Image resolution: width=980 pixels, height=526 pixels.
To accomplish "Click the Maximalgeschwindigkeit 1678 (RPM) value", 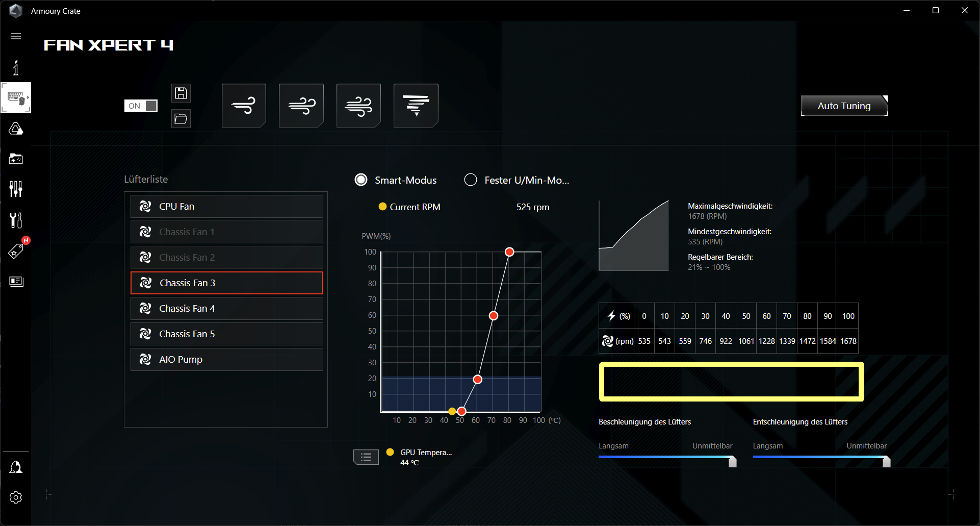I will click(707, 216).
